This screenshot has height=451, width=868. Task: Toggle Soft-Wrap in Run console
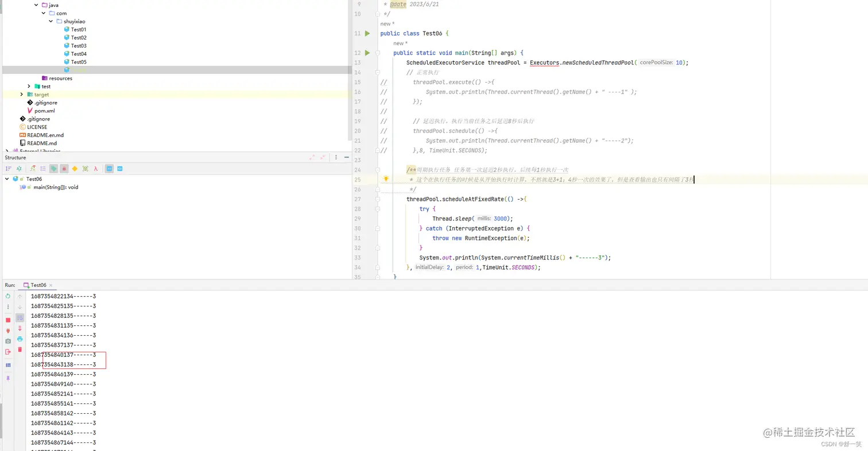click(20, 318)
